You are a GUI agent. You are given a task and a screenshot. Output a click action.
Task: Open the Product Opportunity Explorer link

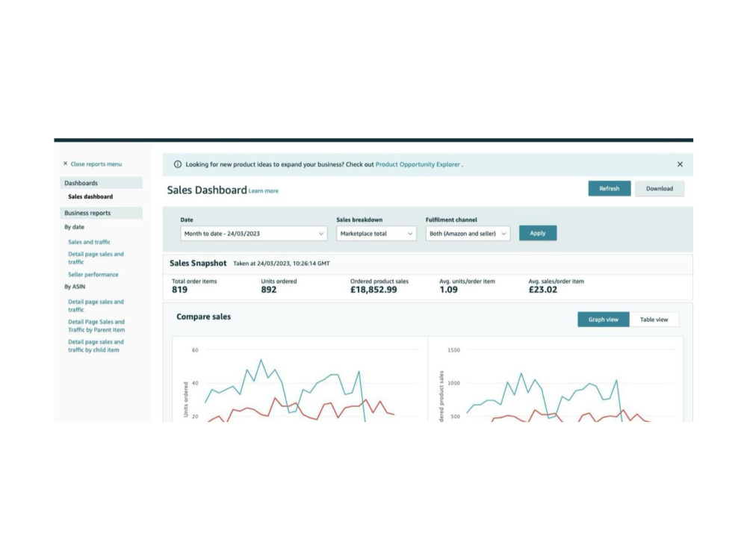point(418,164)
